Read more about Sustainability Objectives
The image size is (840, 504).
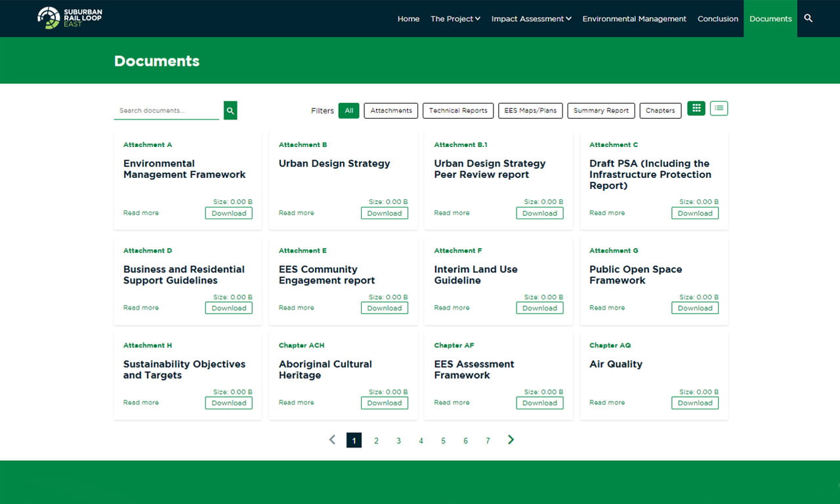(141, 402)
